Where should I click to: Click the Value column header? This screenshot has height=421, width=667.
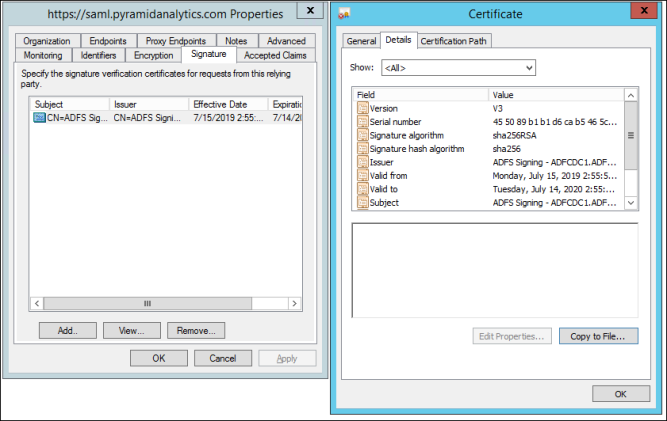[556, 95]
